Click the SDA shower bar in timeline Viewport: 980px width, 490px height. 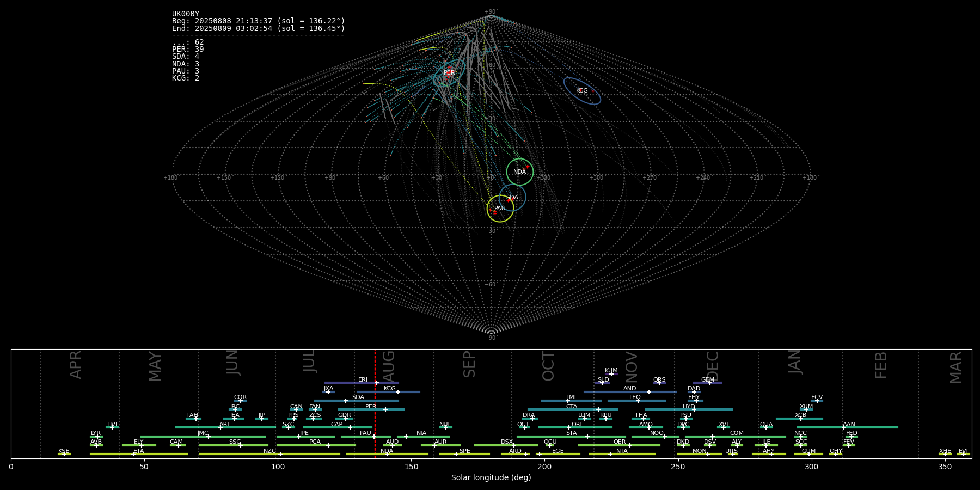356,401
